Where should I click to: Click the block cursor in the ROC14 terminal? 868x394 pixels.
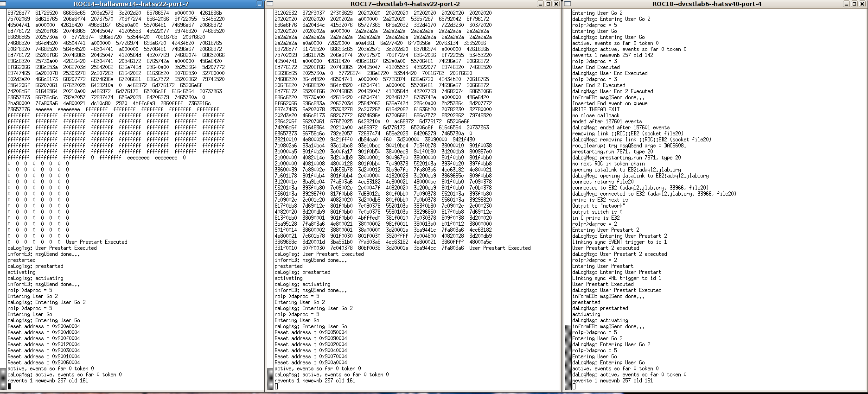point(9,387)
